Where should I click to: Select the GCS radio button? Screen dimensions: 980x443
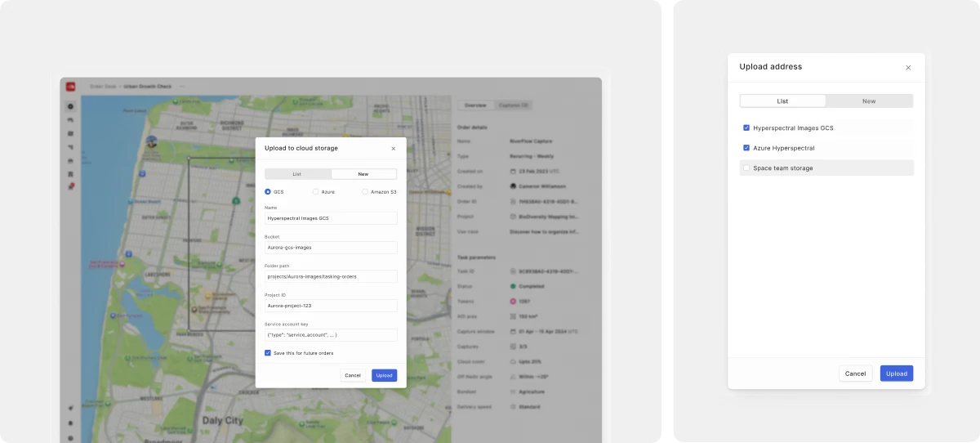pyautogui.click(x=268, y=191)
